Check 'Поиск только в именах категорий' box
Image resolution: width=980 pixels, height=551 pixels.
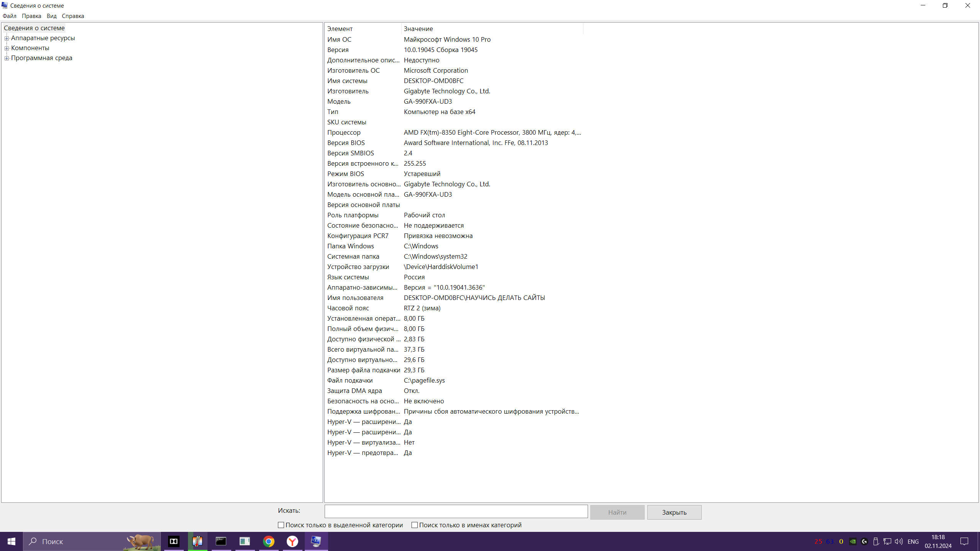tap(415, 525)
